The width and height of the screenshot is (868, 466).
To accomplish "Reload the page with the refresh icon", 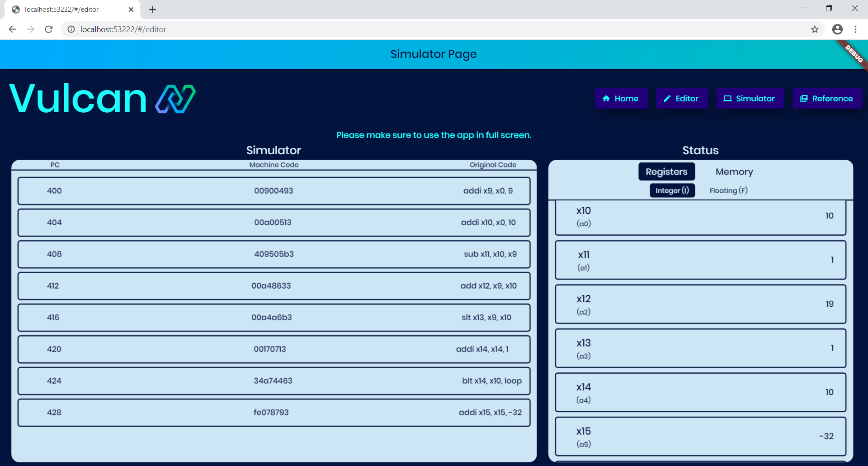I will (x=49, y=29).
